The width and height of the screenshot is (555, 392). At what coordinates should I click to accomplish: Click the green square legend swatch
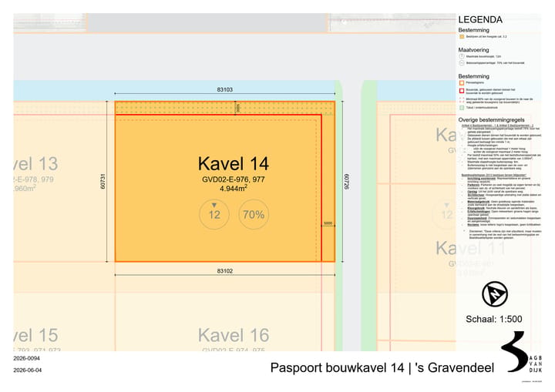click(x=462, y=108)
